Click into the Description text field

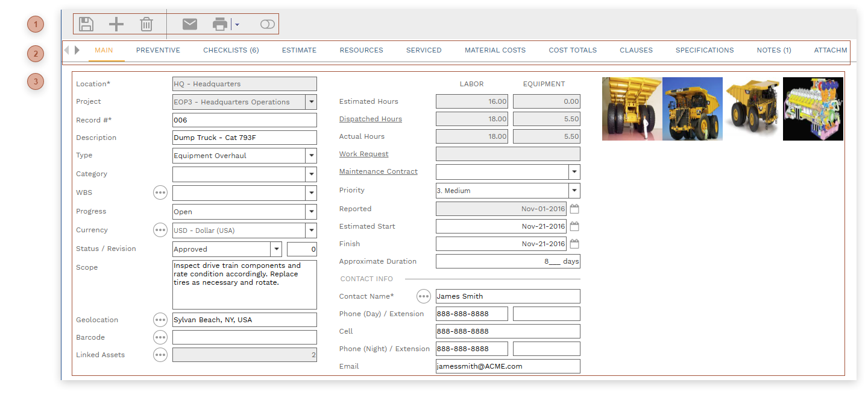pyautogui.click(x=244, y=138)
